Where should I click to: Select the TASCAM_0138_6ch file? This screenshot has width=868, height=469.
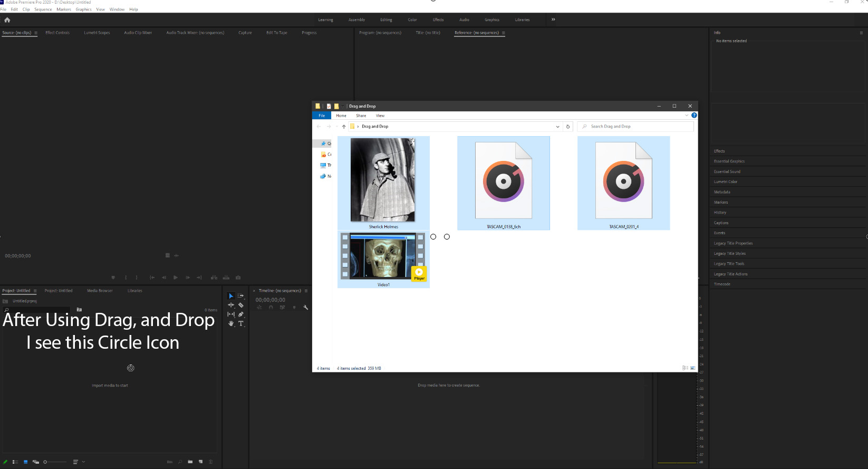click(x=504, y=183)
